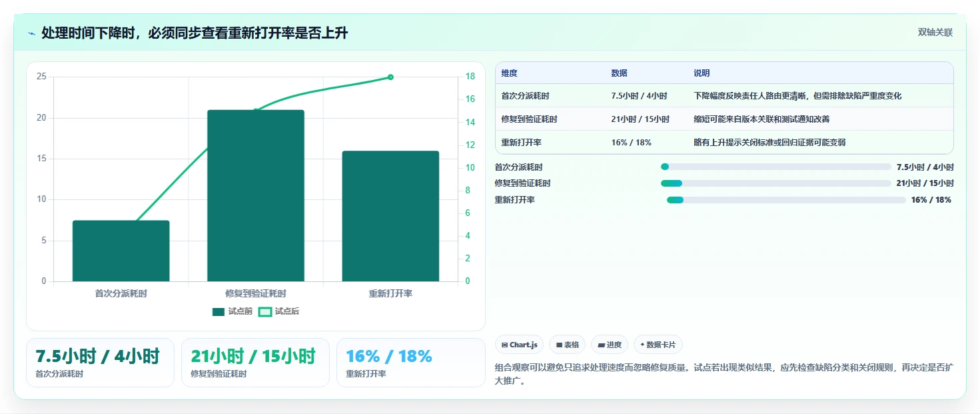Click the 表格 tag chip

pyautogui.click(x=567, y=345)
